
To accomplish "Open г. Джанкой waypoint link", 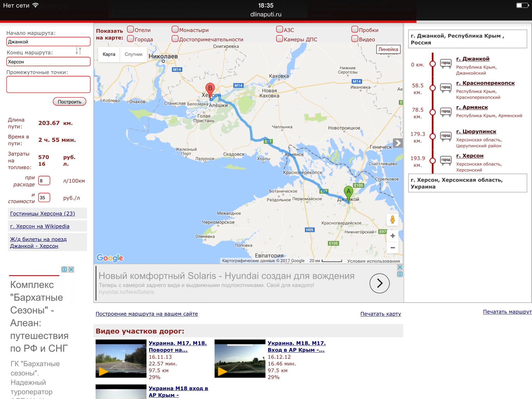I will (x=473, y=59).
